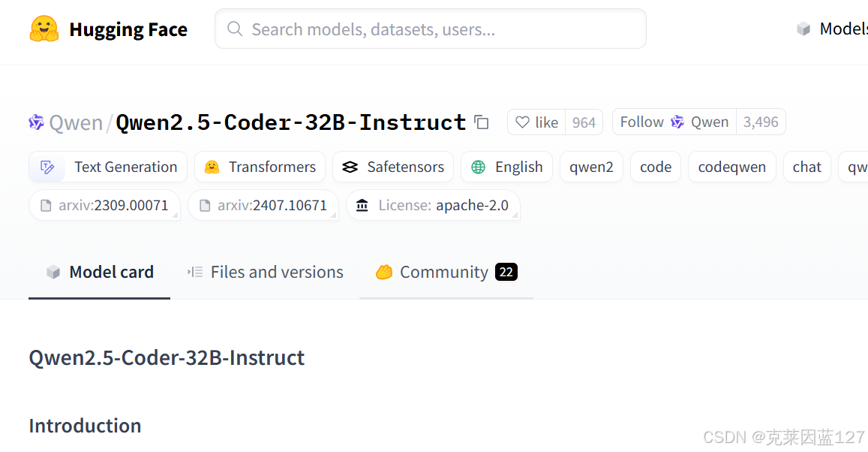Viewport: 868px width, 452px height.
Task: Click Qwen logo inside Follow button
Action: [677, 122]
